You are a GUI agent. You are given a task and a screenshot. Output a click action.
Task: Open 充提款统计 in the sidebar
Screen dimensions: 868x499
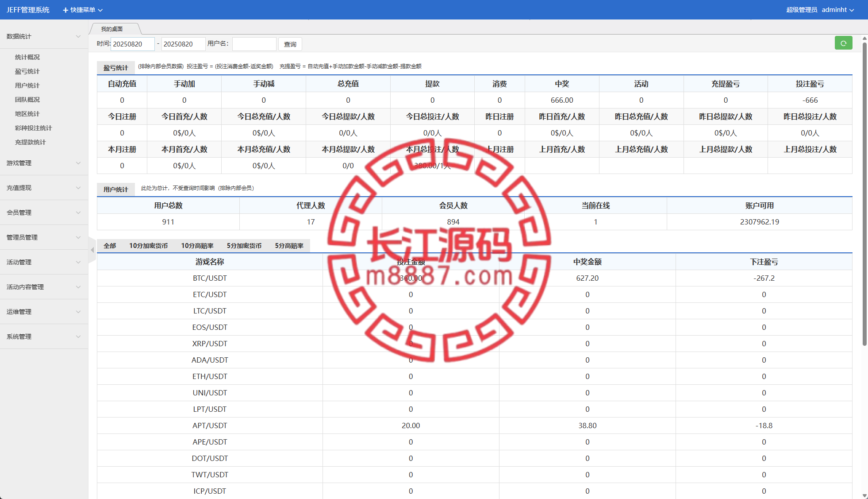(x=31, y=142)
